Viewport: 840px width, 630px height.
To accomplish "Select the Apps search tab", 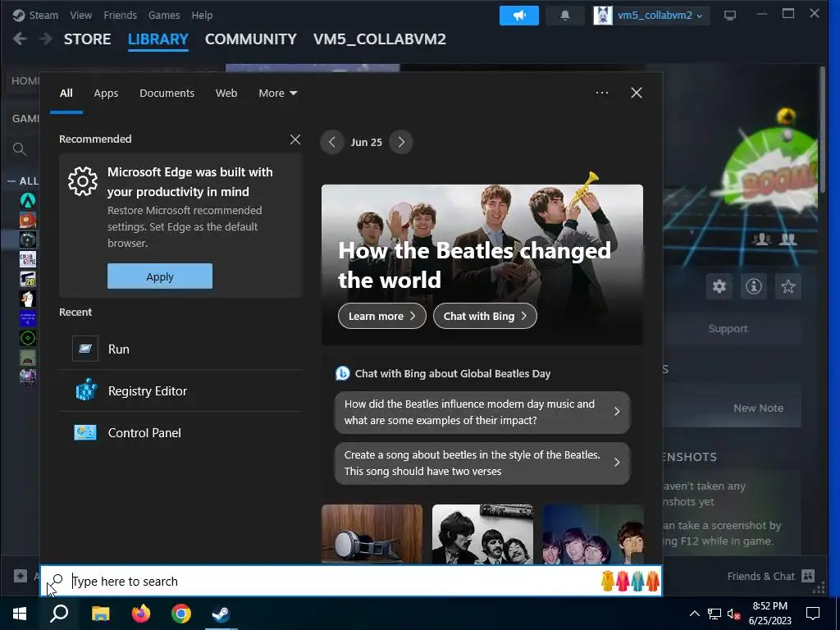I will 106,94.
